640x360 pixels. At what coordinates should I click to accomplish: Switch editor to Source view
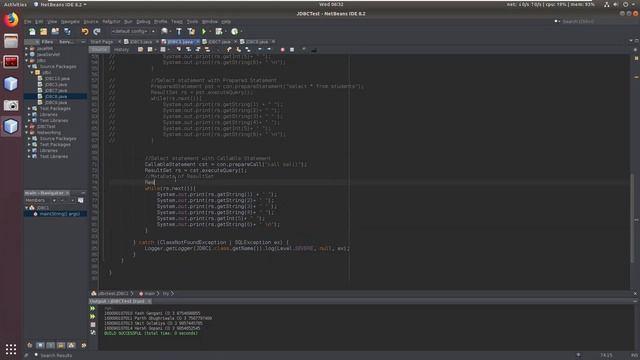pos(100,50)
